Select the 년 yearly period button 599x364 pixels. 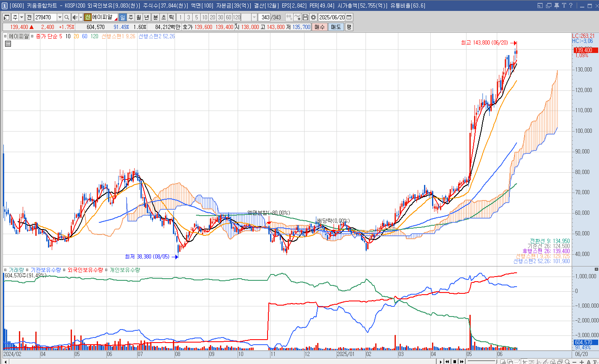tap(146, 17)
